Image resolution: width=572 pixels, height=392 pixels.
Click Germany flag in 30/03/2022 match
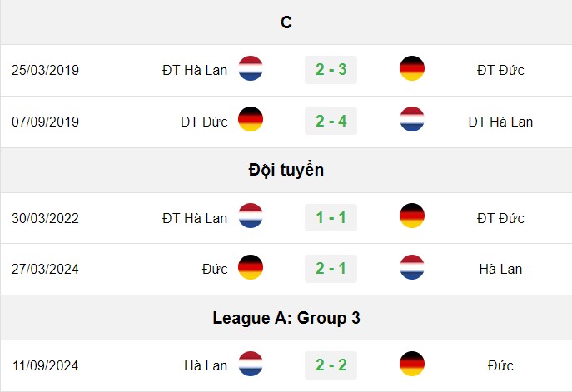click(x=412, y=216)
